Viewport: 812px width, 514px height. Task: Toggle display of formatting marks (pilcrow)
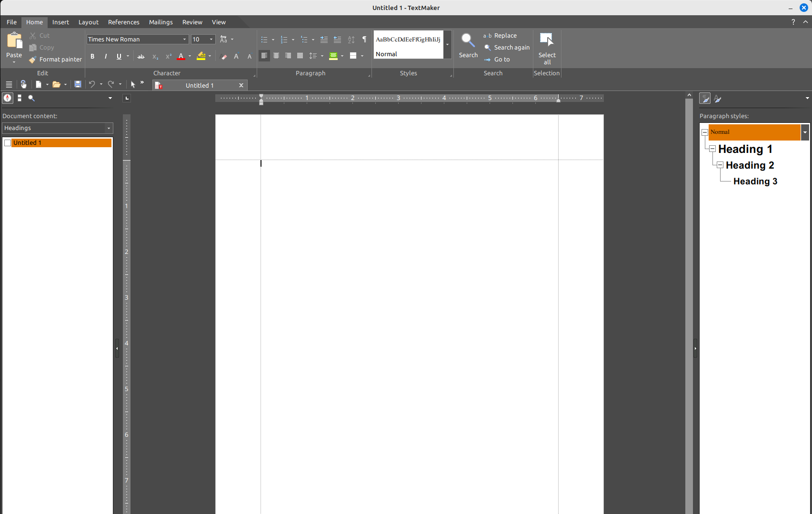(x=364, y=40)
